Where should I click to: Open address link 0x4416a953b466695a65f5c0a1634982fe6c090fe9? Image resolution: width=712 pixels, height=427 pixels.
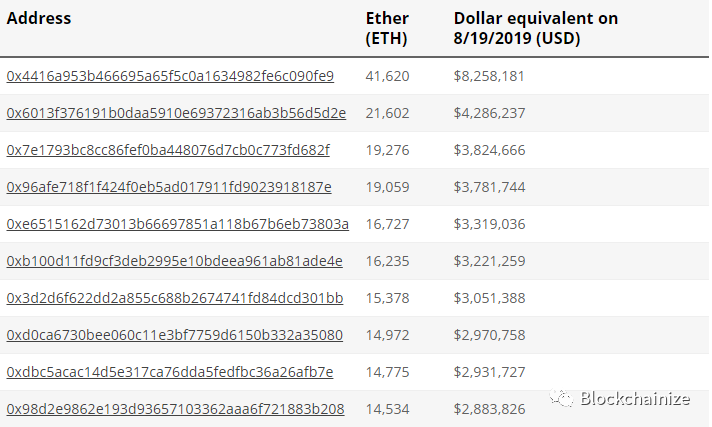(170, 76)
